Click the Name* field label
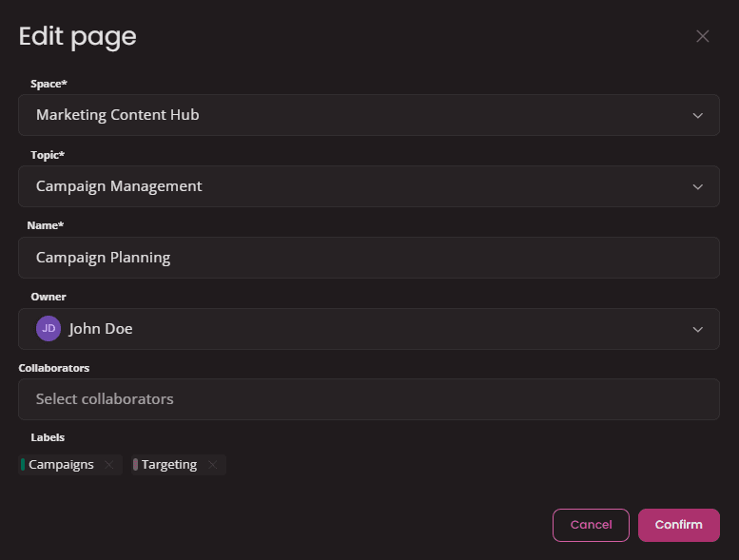Image resolution: width=739 pixels, height=560 pixels. 46,225
